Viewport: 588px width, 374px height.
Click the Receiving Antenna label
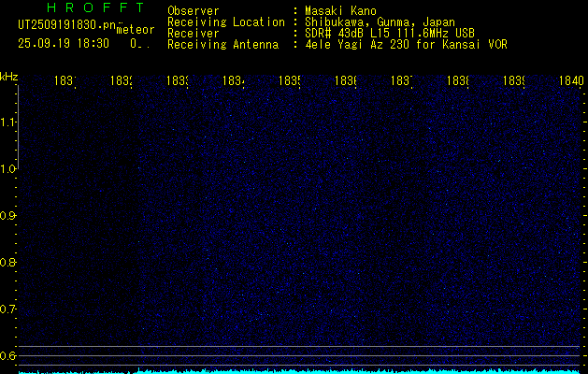[223, 45]
